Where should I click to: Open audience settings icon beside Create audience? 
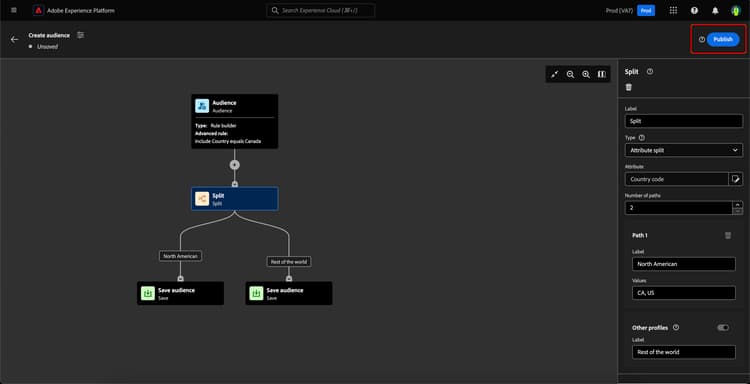coord(80,35)
